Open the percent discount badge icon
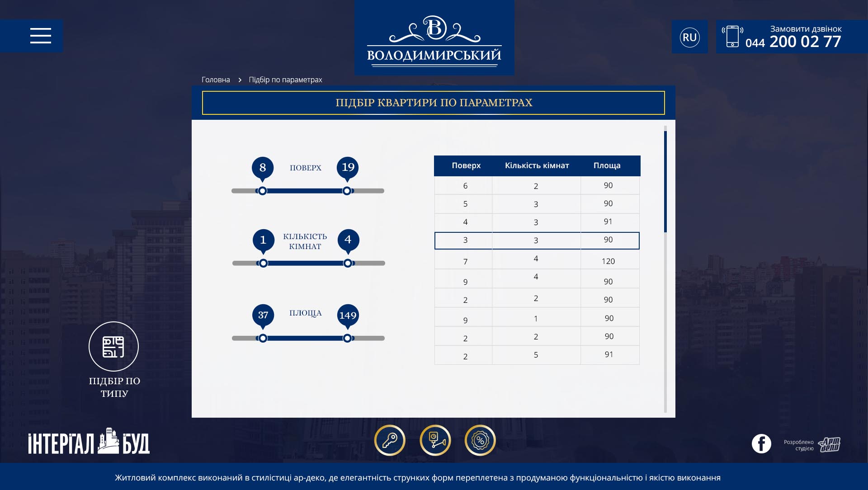This screenshot has width=868, height=490. click(x=481, y=440)
